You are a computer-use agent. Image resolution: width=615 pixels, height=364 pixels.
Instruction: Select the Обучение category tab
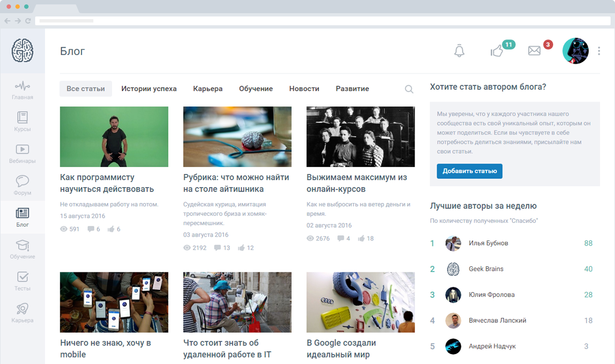pyautogui.click(x=256, y=89)
